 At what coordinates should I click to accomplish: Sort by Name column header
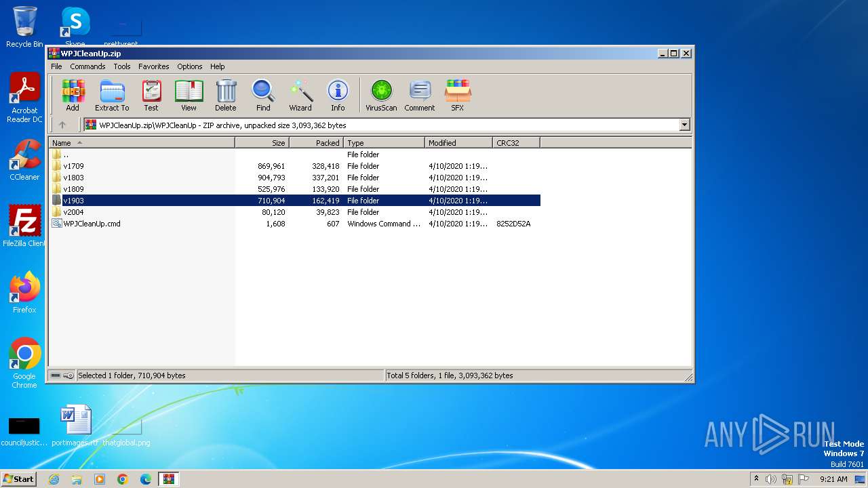tap(142, 143)
